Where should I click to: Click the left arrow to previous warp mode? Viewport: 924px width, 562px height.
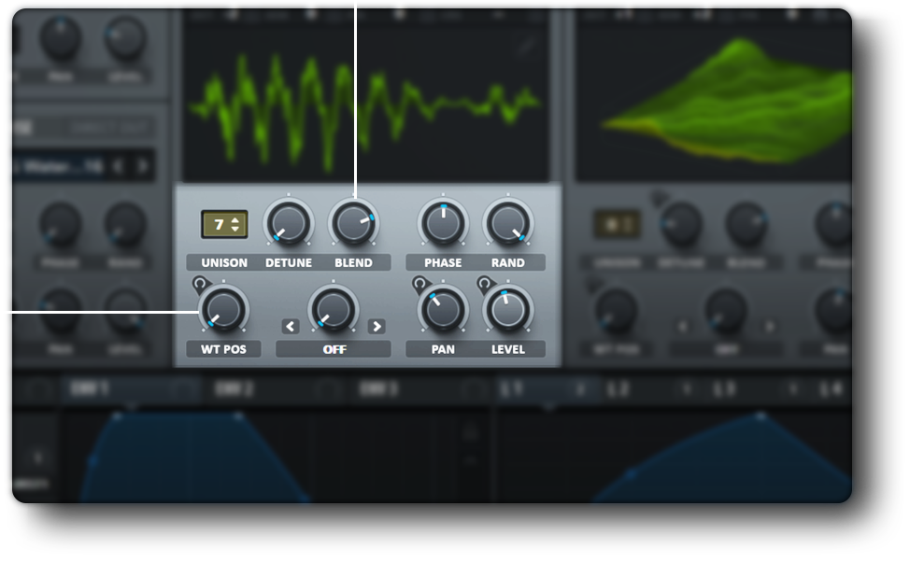coord(290,326)
